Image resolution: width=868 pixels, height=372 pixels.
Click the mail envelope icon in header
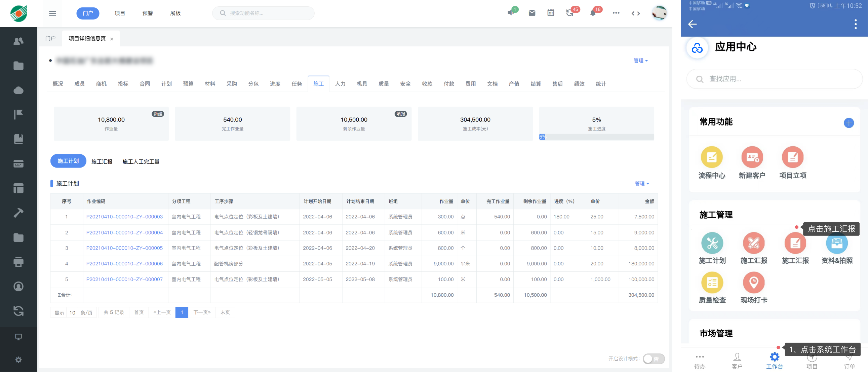(532, 13)
